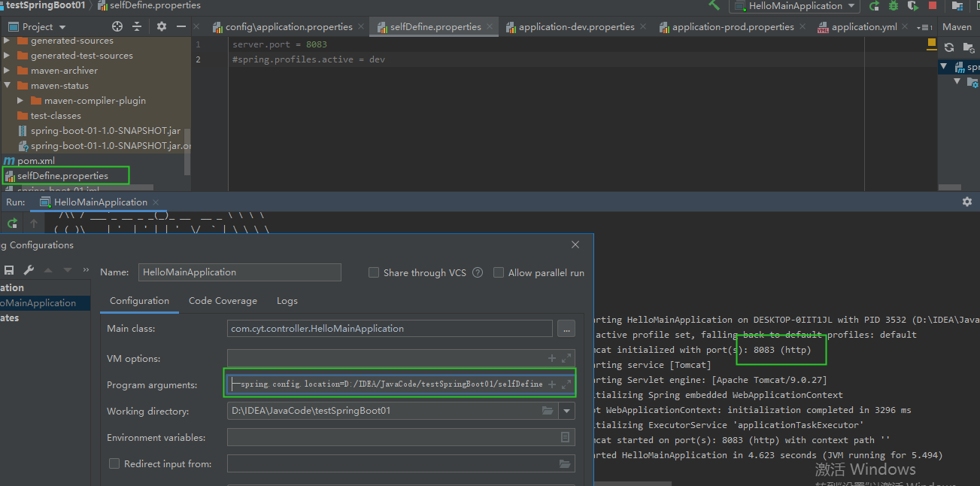Save configuration floppy disk icon in dialog

click(x=9, y=270)
